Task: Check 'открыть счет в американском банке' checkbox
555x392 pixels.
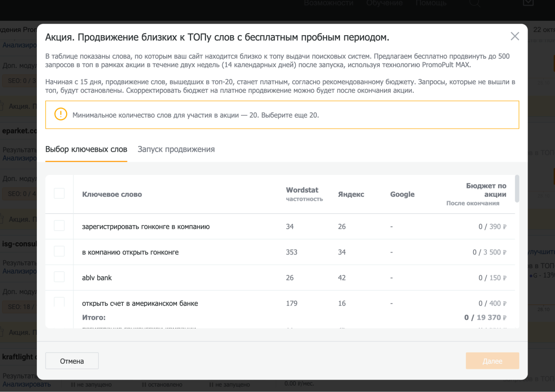Action: (59, 302)
